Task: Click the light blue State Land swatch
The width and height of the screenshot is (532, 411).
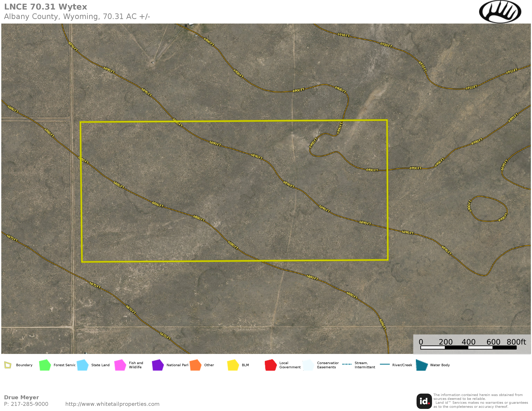Action: pyautogui.click(x=83, y=365)
